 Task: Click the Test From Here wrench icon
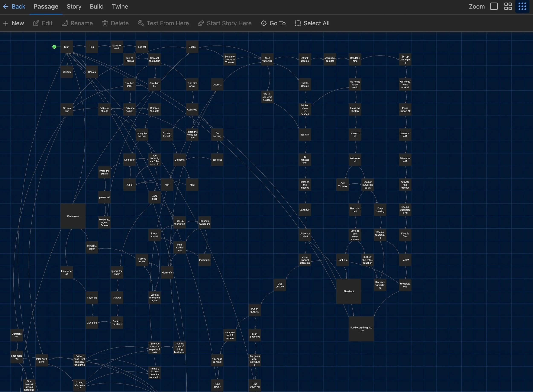pos(141,23)
